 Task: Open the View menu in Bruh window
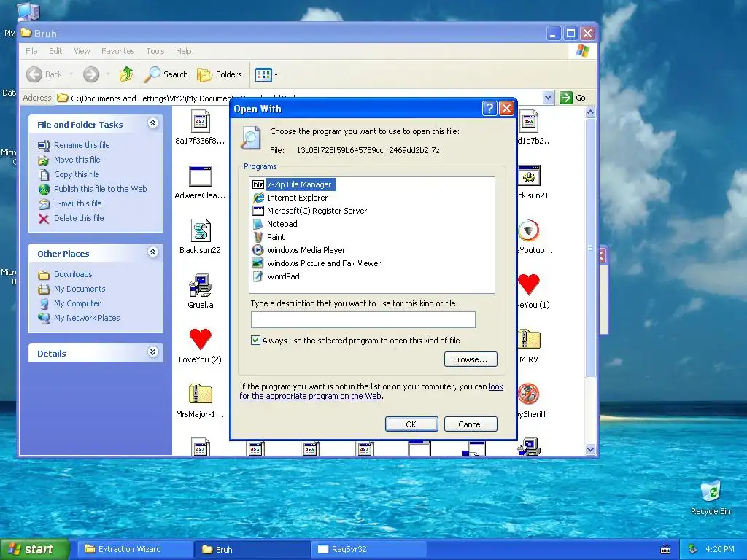tap(82, 51)
